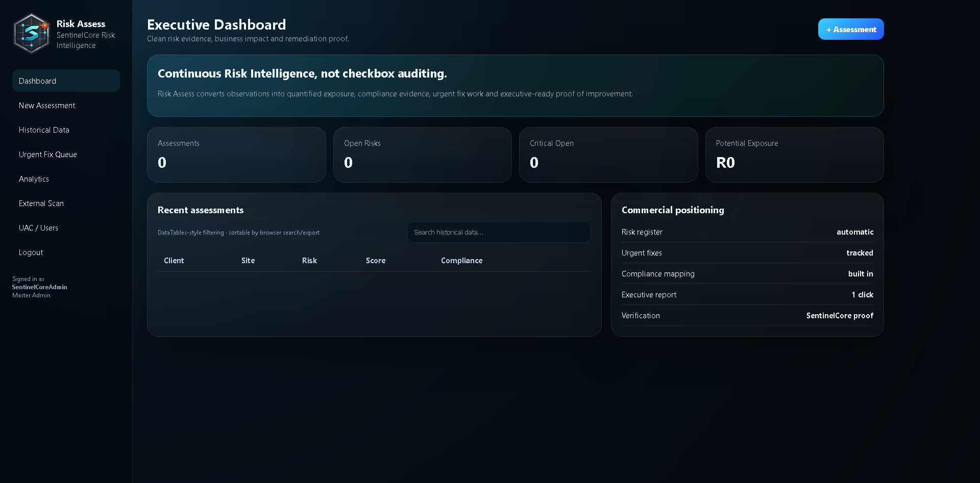980x483 pixels.
Task: Sort table by Score column header
Action: point(376,261)
